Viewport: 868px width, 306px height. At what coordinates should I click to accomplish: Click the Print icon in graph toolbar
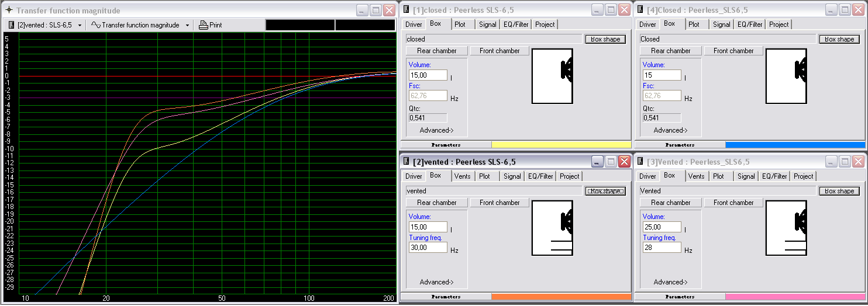click(204, 25)
